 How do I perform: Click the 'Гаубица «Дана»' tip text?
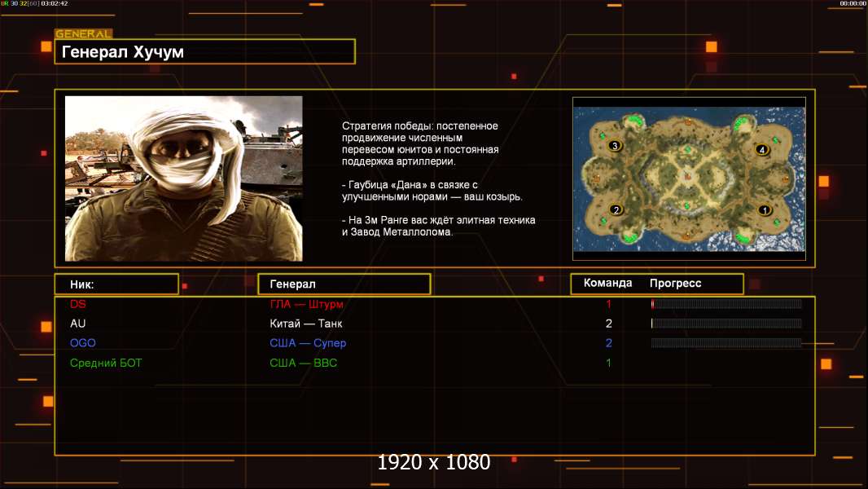pos(432,191)
